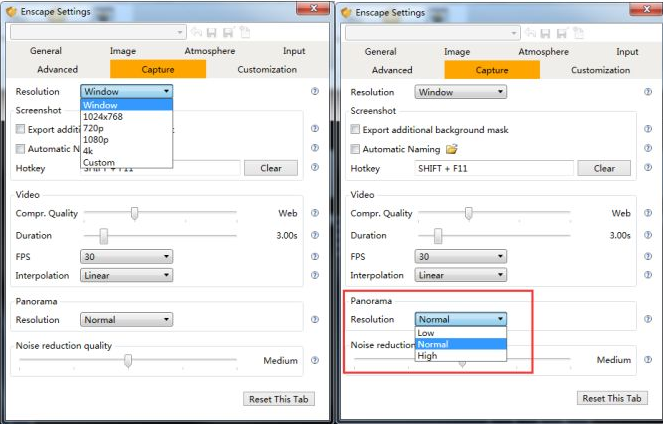Image resolution: width=663 pixels, height=424 pixels.
Task: Open top Resolution Window dropdown, right window
Action: [x=460, y=92]
